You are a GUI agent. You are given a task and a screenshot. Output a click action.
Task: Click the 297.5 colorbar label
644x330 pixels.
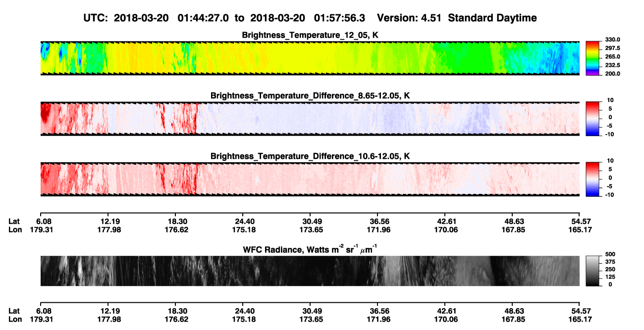pos(613,48)
